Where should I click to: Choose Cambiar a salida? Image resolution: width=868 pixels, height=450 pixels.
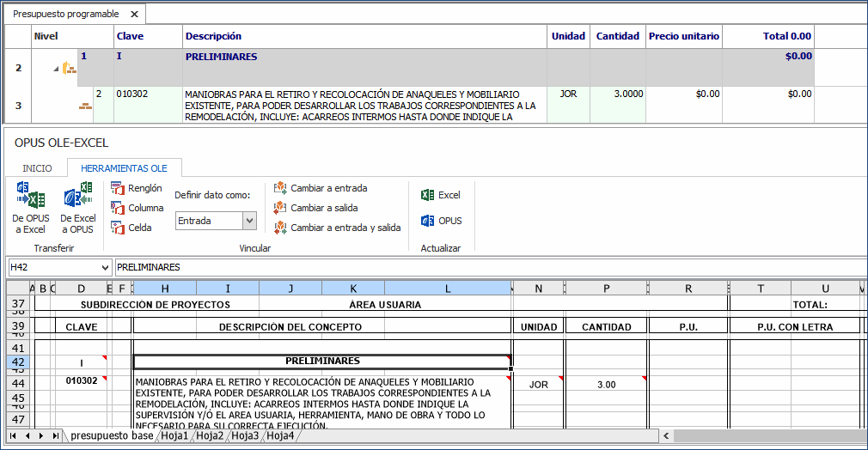(x=315, y=208)
